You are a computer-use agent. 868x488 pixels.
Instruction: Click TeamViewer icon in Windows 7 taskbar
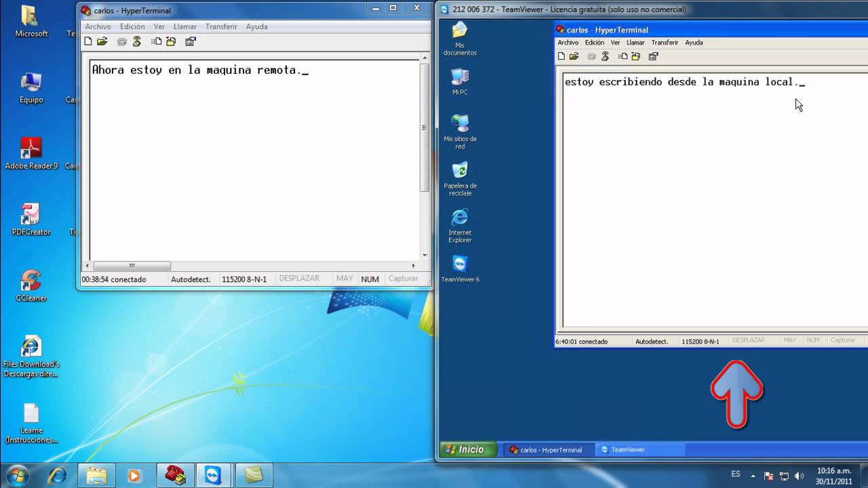(x=214, y=475)
